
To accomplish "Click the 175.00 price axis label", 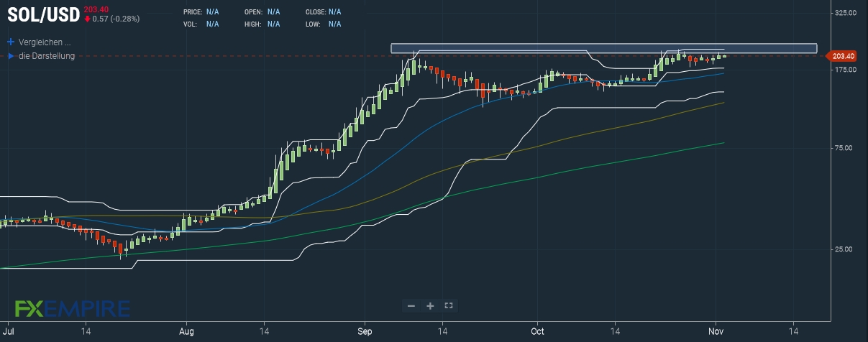I will [846, 70].
